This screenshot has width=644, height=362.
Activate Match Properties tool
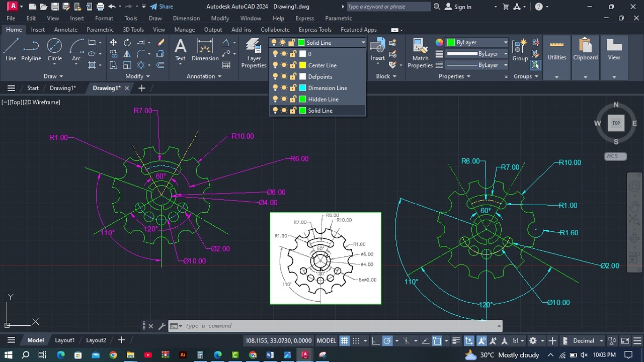tap(420, 53)
